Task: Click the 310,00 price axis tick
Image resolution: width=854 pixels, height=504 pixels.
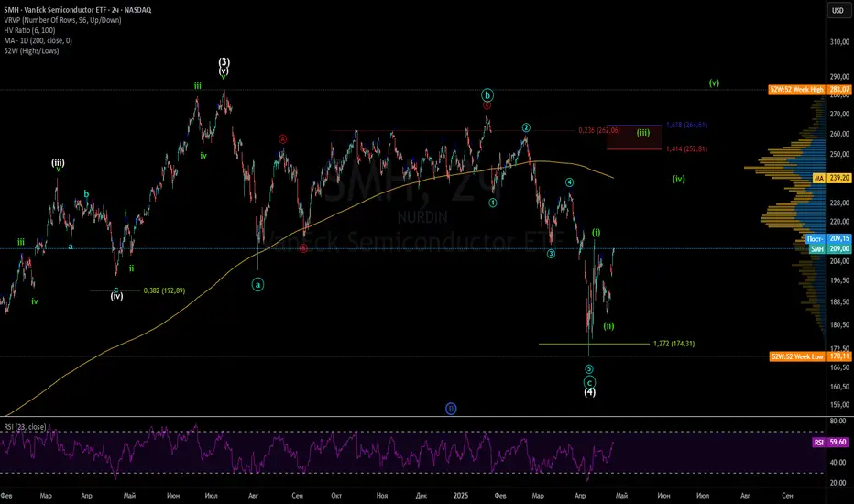Action: [839, 42]
